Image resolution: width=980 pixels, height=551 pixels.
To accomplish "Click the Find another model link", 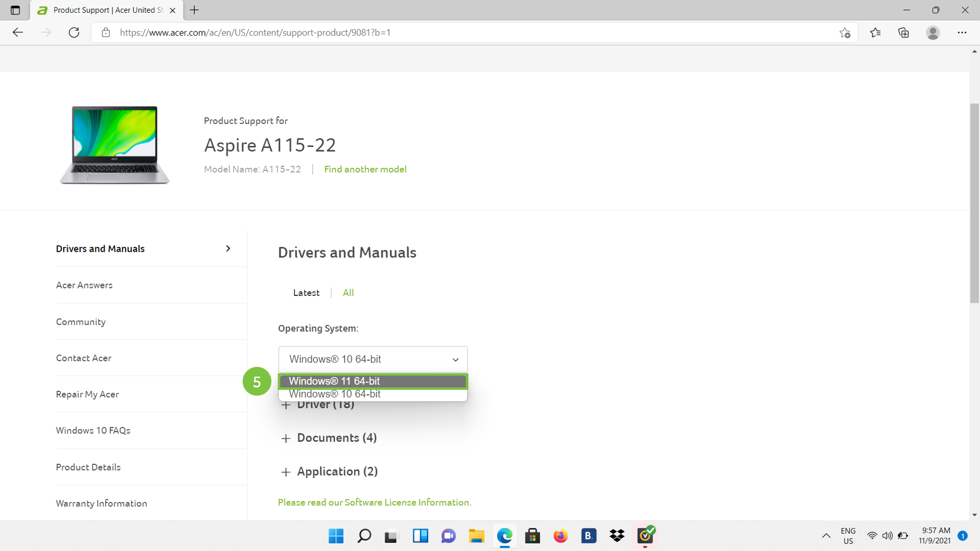I will (365, 169).
